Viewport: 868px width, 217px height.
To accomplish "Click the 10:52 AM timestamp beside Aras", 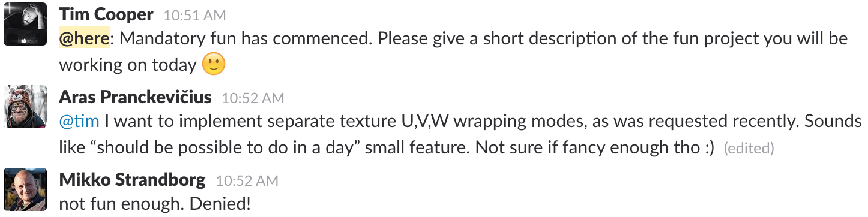I will click(x=253, y=98).
